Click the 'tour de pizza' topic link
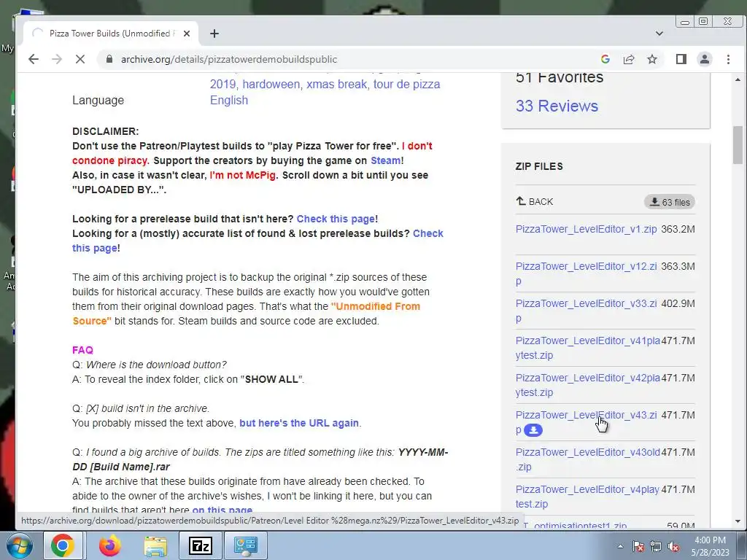747x560 pixels. tap(406, 85)
